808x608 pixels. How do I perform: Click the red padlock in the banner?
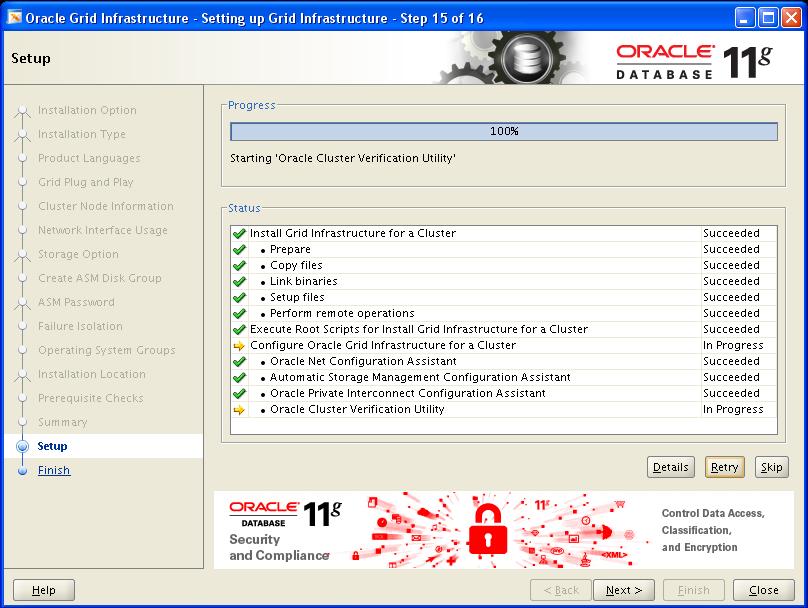[x=488, y=528]
